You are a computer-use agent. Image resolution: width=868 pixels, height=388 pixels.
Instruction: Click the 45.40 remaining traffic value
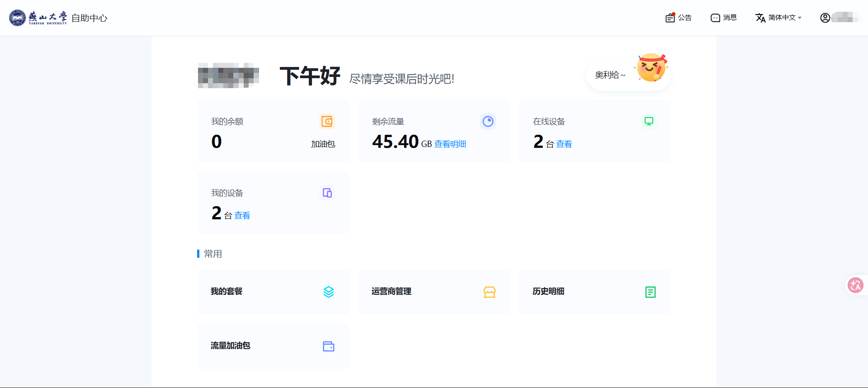coord(396,142)
